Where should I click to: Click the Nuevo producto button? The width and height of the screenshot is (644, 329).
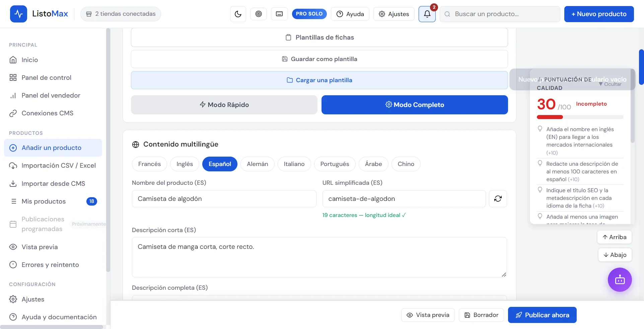coord(599,14)
